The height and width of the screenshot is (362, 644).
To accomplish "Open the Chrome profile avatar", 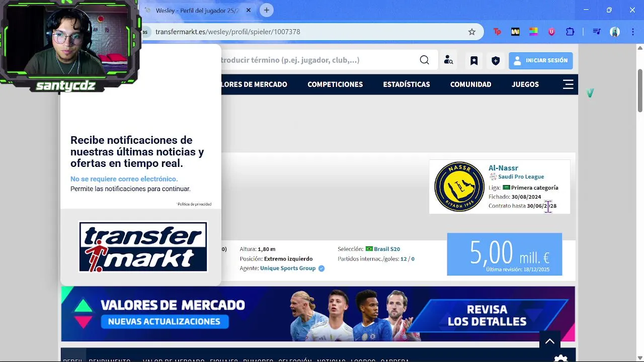I will pyautogui.click(x=615, y=32).
